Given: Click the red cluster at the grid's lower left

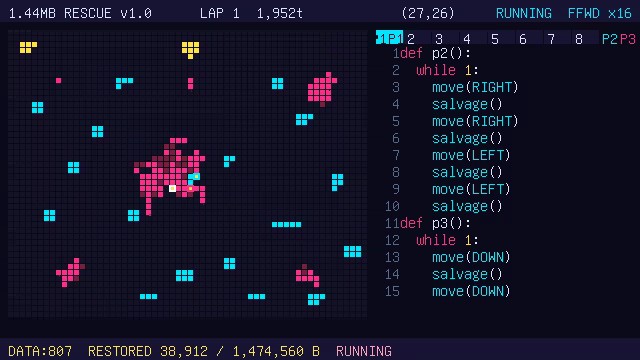Looking at the screenshot, I should [x=70, y=272].
